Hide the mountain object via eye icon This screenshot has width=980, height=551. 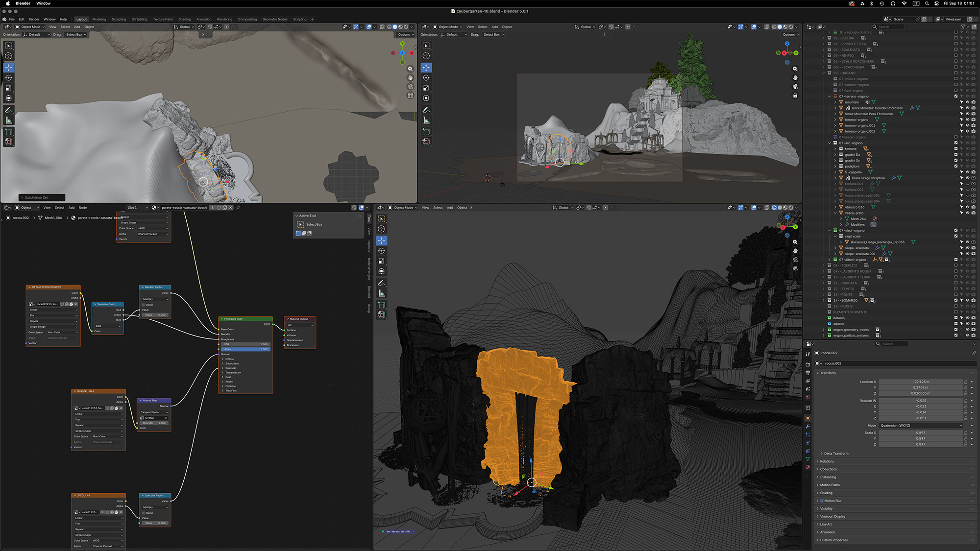coord(967,102)
